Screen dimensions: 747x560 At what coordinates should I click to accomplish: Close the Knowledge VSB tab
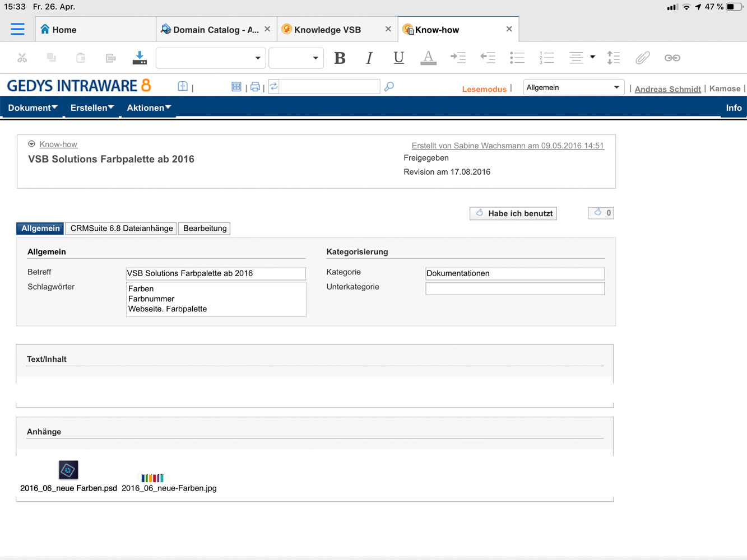tap(388, 29)
